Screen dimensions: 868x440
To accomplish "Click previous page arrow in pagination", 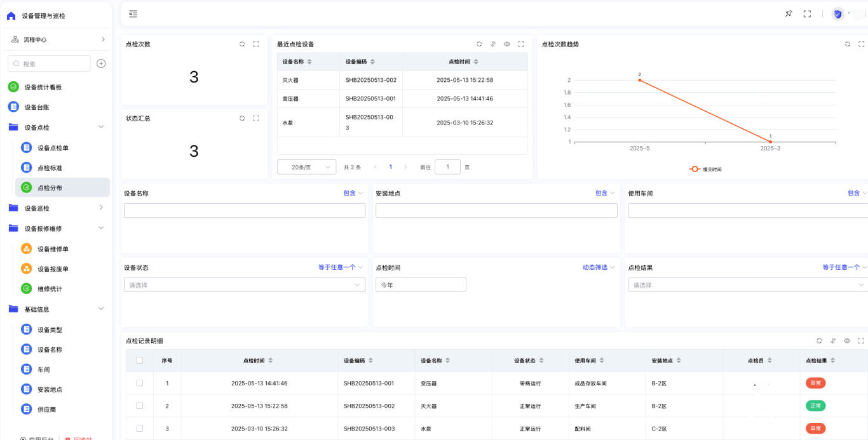I will 375,167.
